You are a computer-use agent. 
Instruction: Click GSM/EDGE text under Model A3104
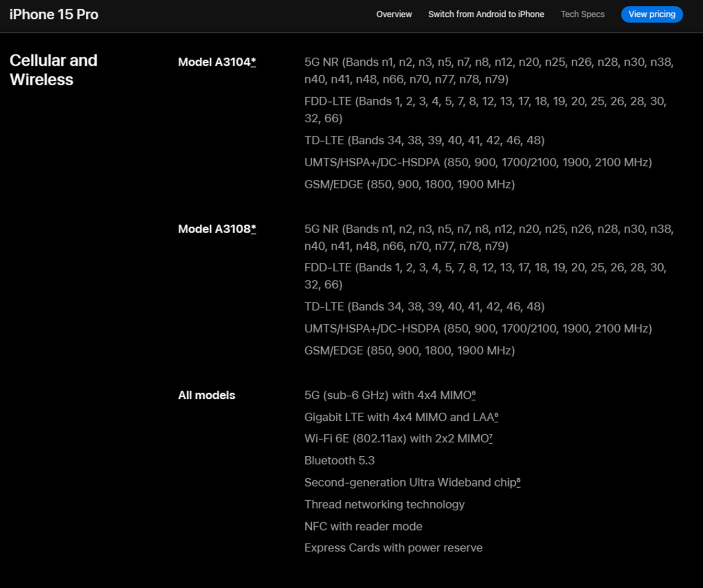(x=410, y=184)
